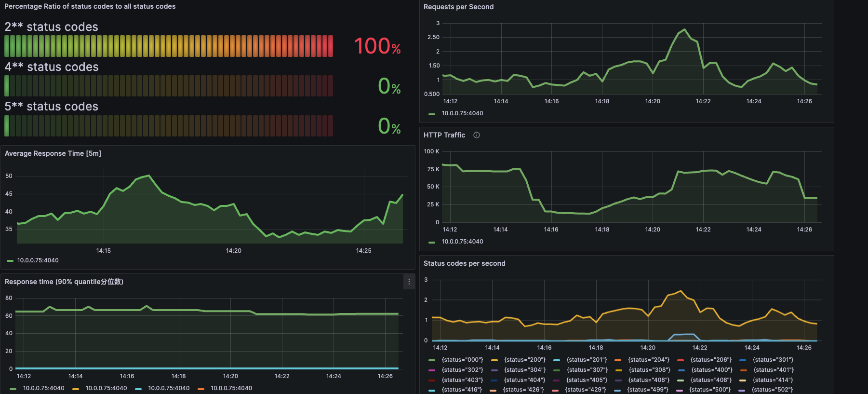
Task: Toggle 10.0.0.75:4040 series in Average Response Time legend
Action: point(38,260)
